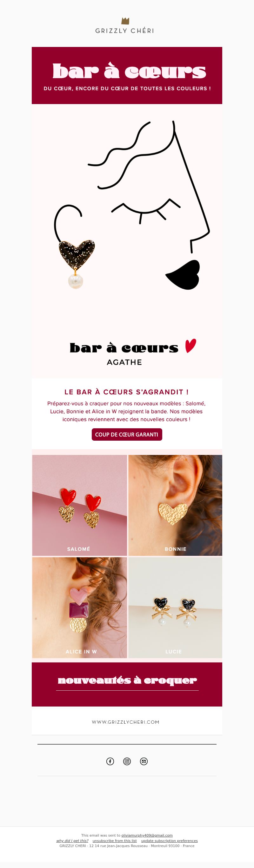254x868 pixels.
Task: Open the Facebook icon in footer
Action: tap(110, 761)
